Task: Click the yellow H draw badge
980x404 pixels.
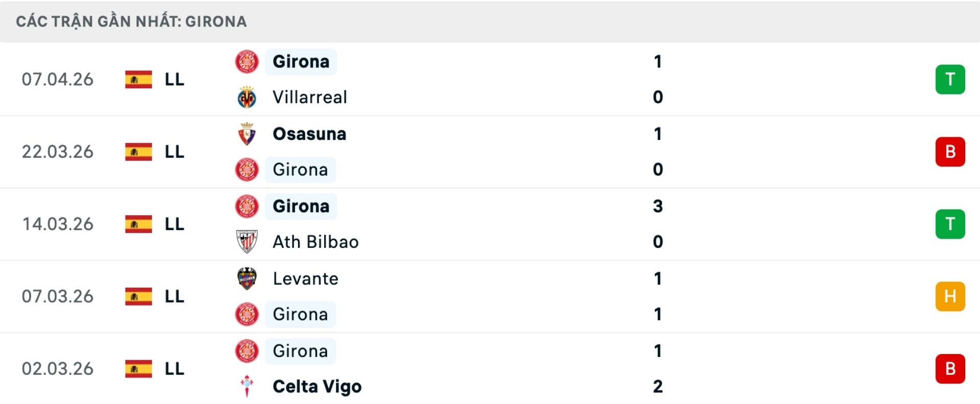Action: coord(950,296)
